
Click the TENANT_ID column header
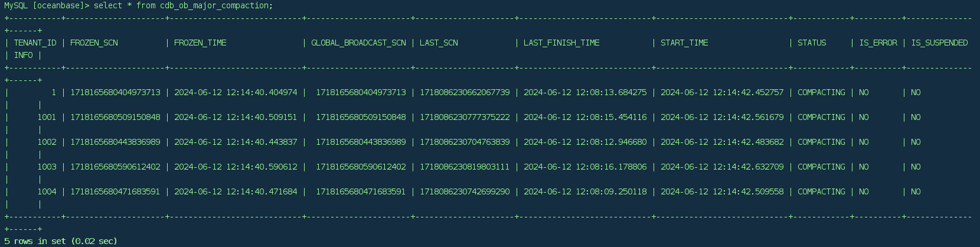35,43
